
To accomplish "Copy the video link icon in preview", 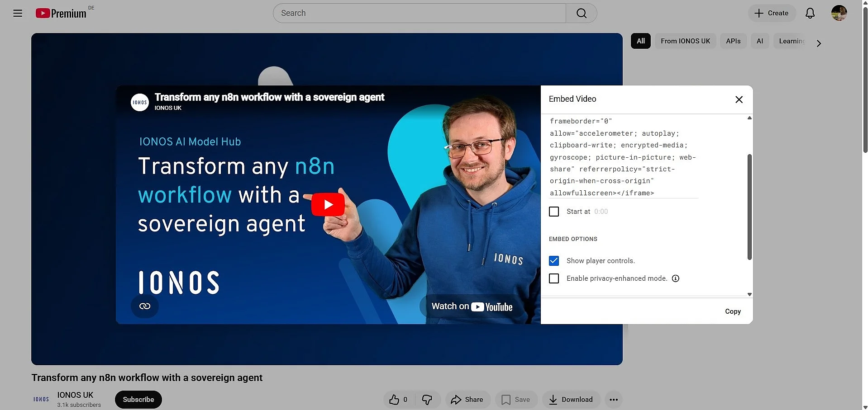I will 145,306.
